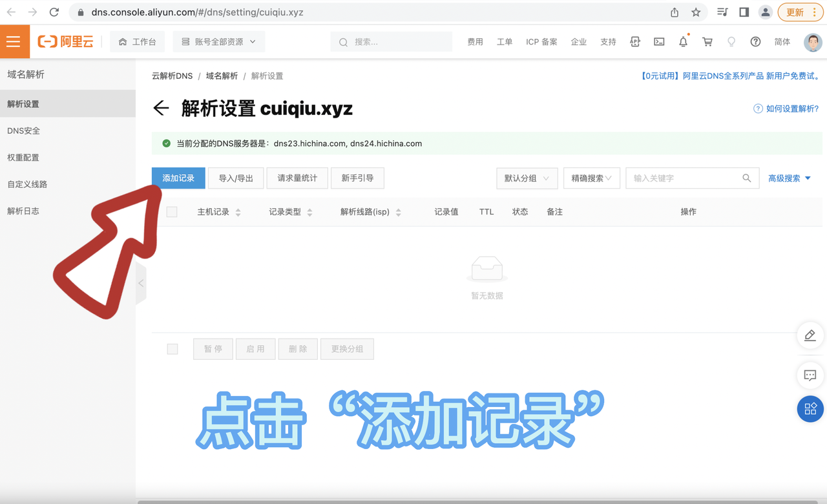Open ICP 备案 in header

pos(541,41)
